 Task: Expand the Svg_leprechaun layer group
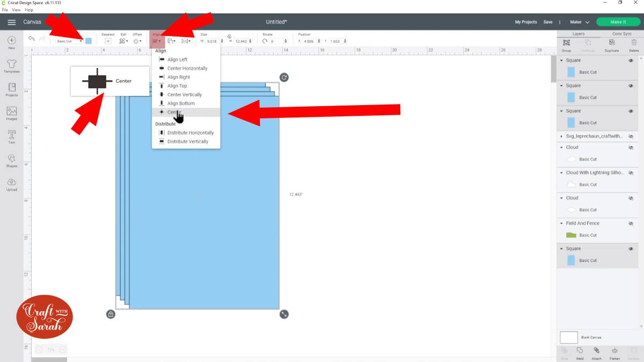tap(561, 137)
